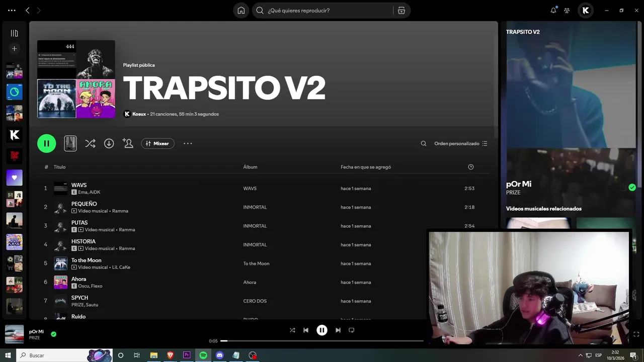Open the To the Moon album link
The image size is (644, 362).
(x=257, y=263)
